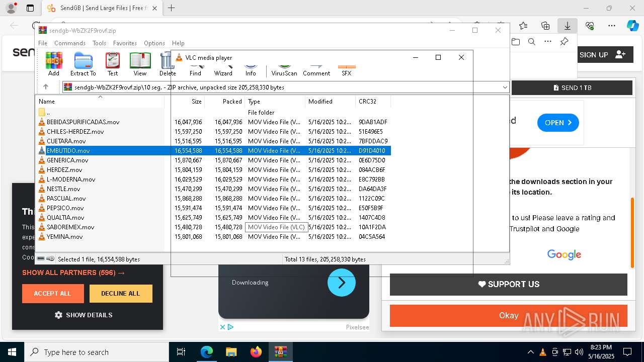The height and width of the screenshot is (362, 644).
Task: Click the Extract To toolbar icon
Action: pos(83,64)
